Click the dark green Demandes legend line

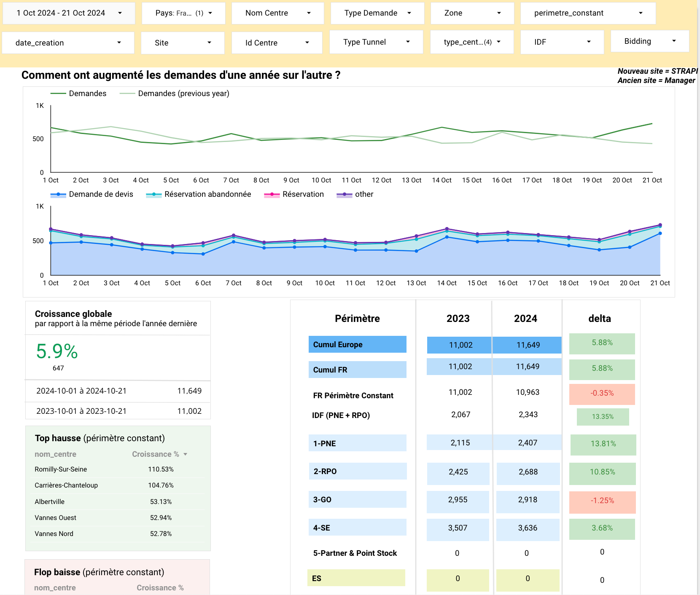coord(58,94)
